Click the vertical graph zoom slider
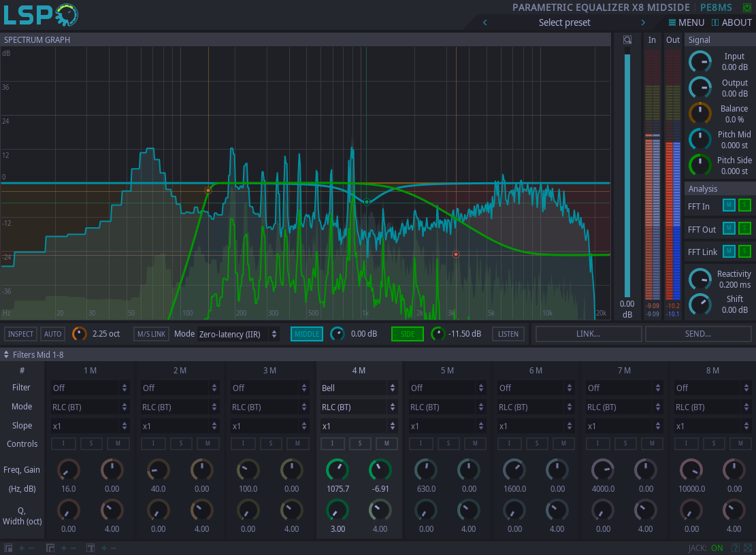Screen dimensions: 756x555 [x=627, y=170]
